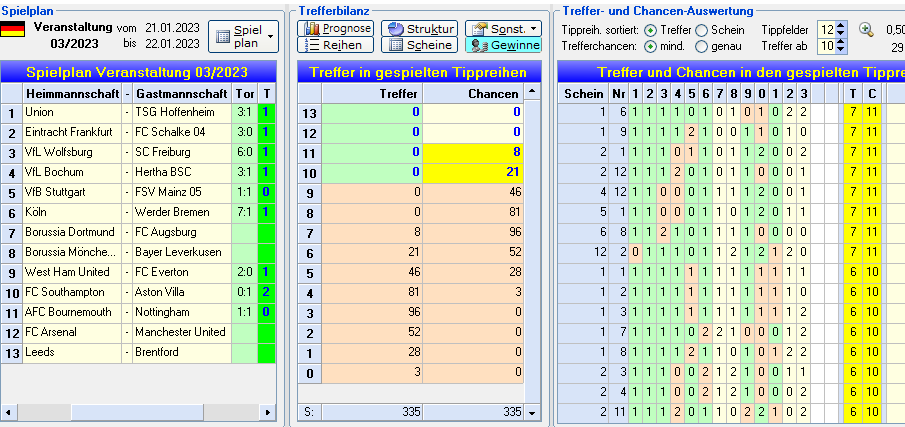Open the Reihen list
The width and height of the screenshot is (905, 427).
click(335, 45)
